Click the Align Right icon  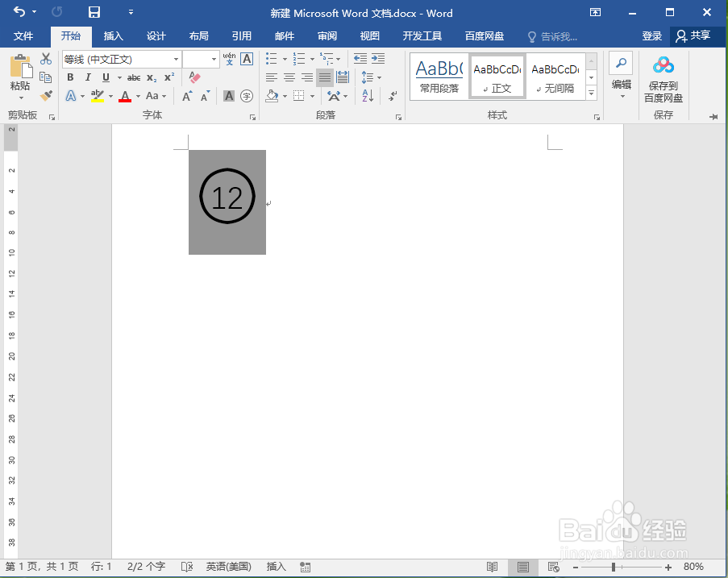(307, 77)
